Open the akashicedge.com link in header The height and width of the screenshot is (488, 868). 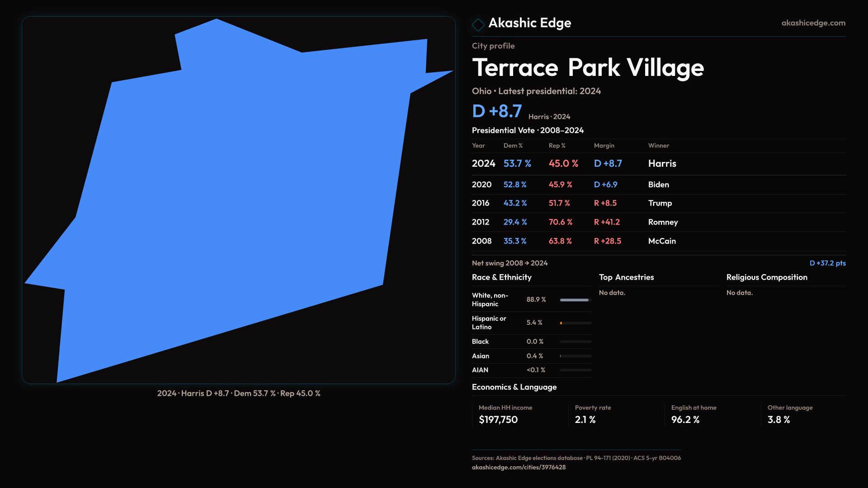[x=813, y=23]
